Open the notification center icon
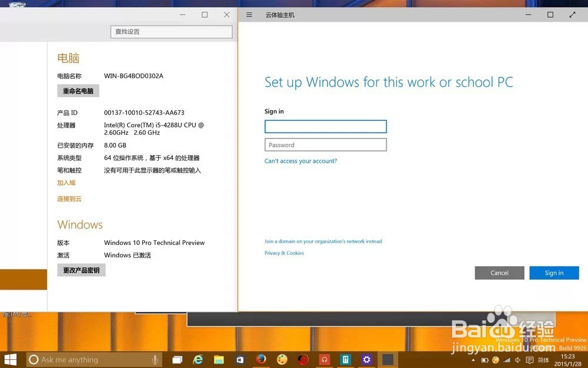588x368 pixels. coord(530,360)
